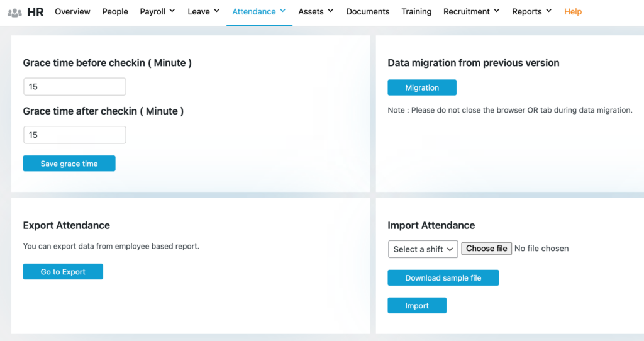Click the Save grace time button

point(69,164)
